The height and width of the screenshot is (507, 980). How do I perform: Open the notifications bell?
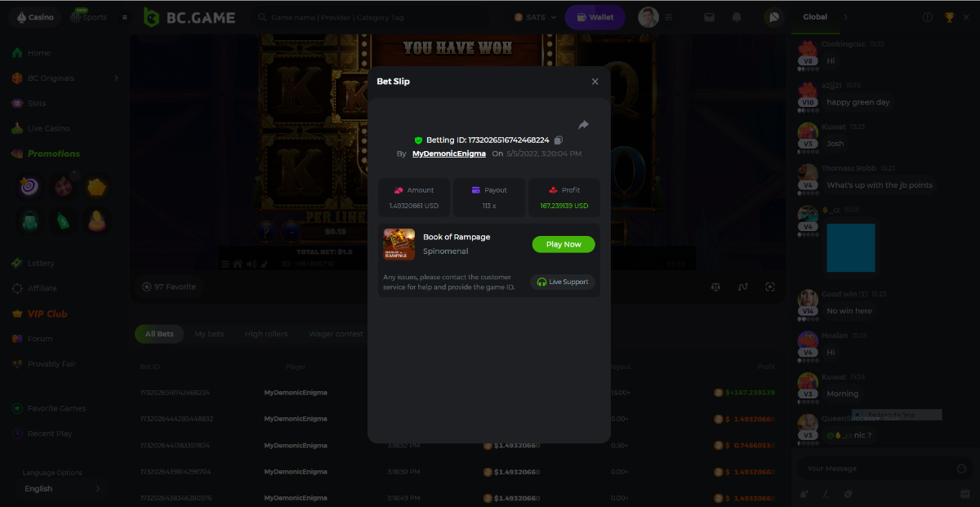pyautogui.click(x=737, y=17)
